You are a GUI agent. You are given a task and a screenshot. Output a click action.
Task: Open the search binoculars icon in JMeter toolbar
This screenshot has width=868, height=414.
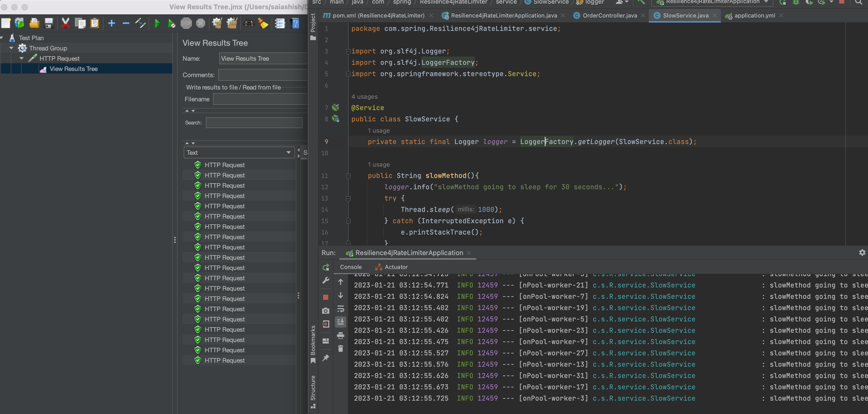(249, 23)
